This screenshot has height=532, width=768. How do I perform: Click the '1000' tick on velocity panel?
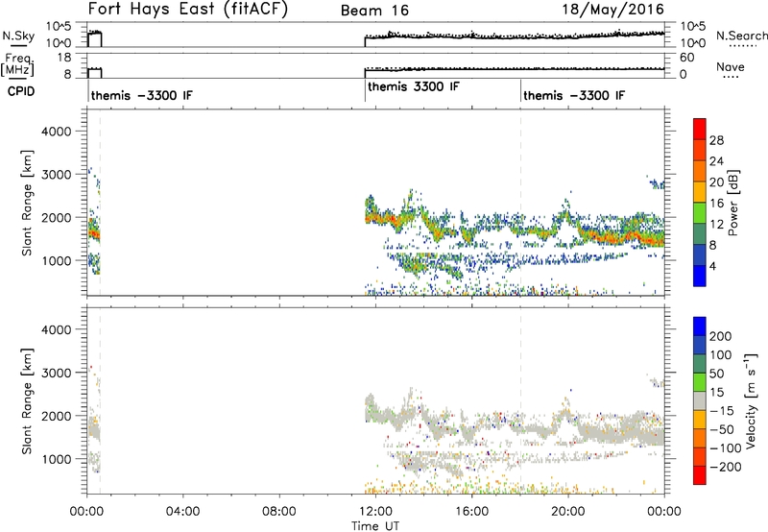click(57, 459)
